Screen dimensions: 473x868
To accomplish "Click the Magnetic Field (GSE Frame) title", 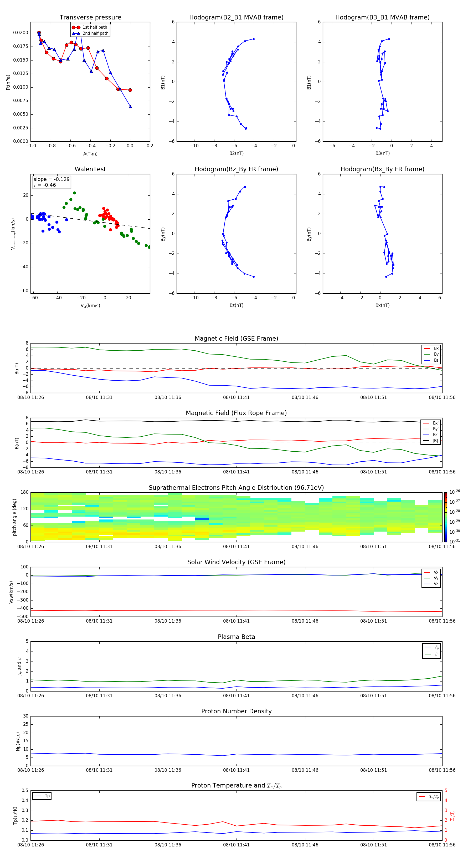I will pyautogui.click(x=236, y=339).
